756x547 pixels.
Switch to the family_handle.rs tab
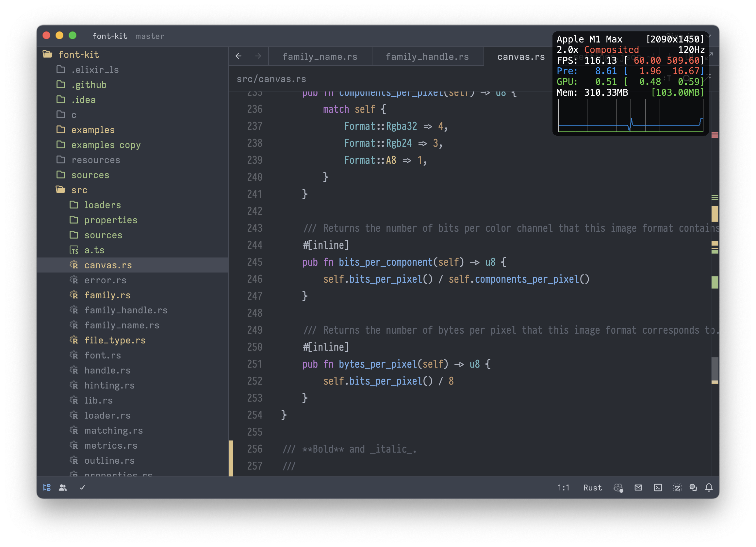(x=427, y=56)
